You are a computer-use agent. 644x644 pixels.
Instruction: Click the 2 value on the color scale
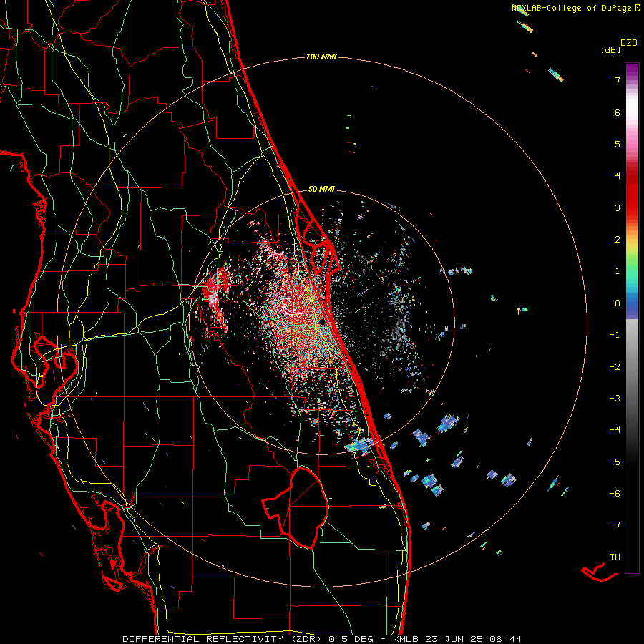(x=618, y=240)
